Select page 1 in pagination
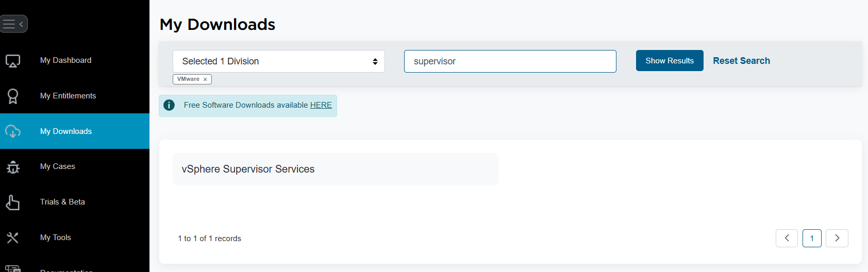Viewport: 868px width, 272px height. 812,238
